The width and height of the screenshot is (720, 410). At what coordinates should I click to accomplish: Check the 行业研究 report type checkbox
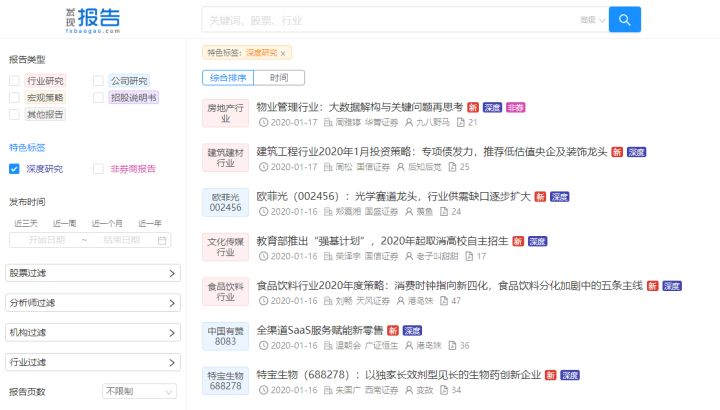(14, 81)
